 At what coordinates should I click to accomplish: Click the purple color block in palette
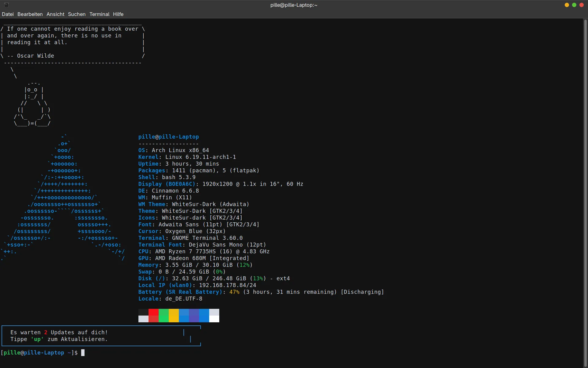194,316
